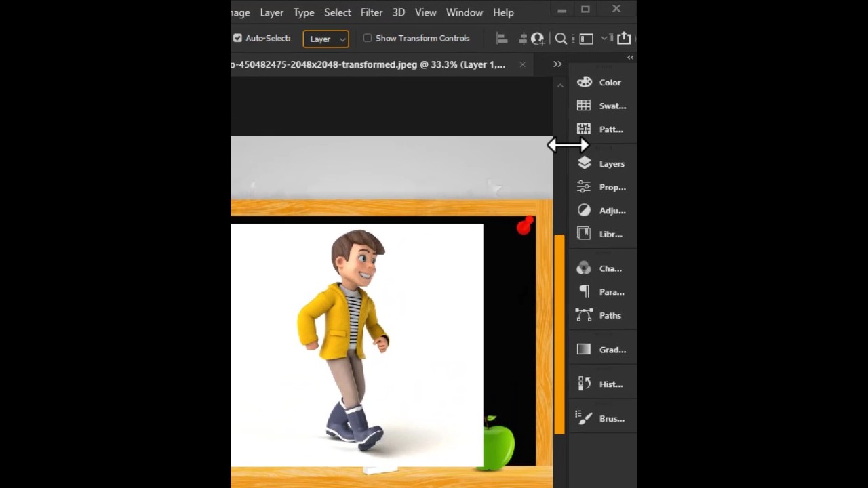The image size is (868, 488).
Task: Open the Window menu
Action: (465, 12)
